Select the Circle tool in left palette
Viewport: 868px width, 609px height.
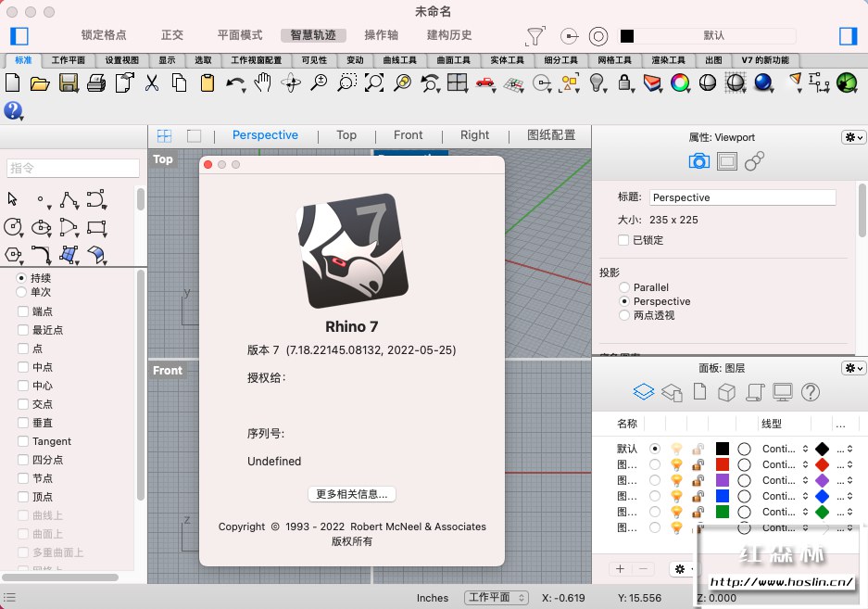click(x=13, y=227)
